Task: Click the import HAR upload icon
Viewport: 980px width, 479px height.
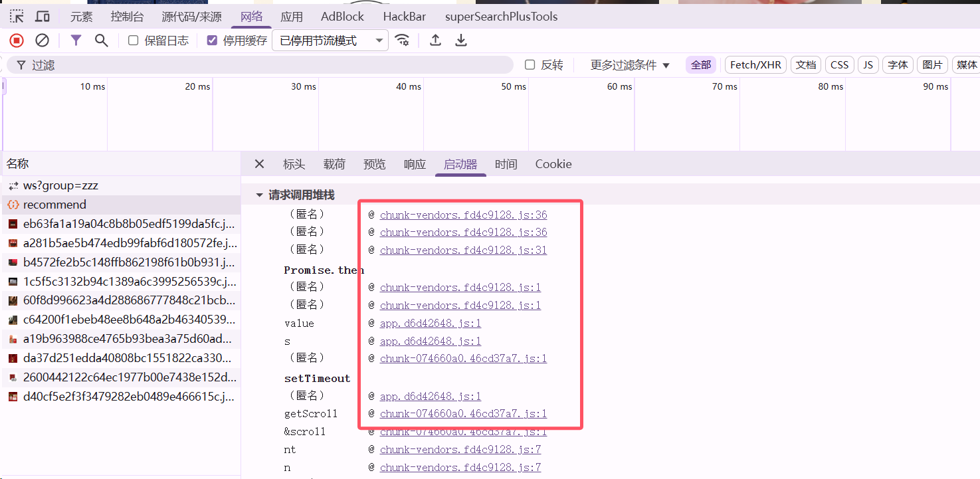Action: [435, 41]
